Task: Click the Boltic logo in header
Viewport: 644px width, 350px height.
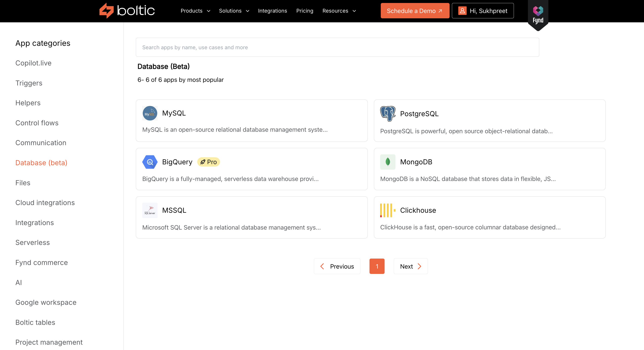Action: 127,11
